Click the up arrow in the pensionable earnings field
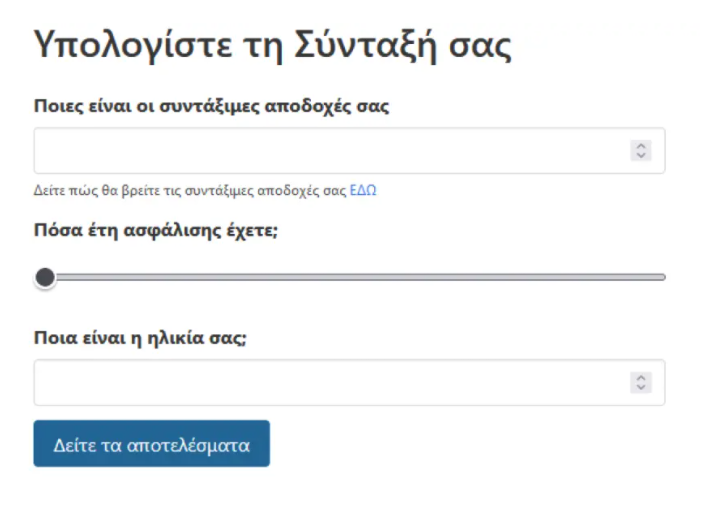The image size is (701, 507). click(x=642, y=146)
